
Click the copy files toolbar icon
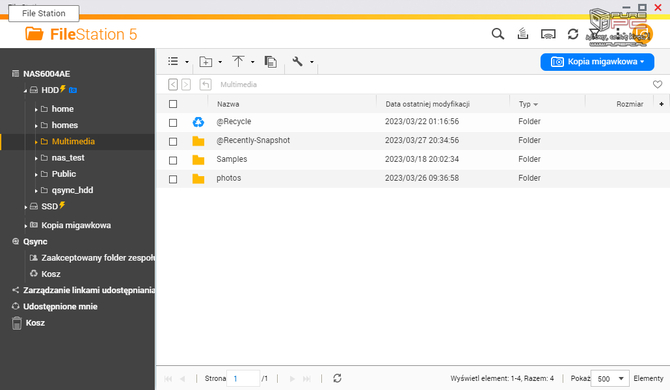(x=270, y=62)
